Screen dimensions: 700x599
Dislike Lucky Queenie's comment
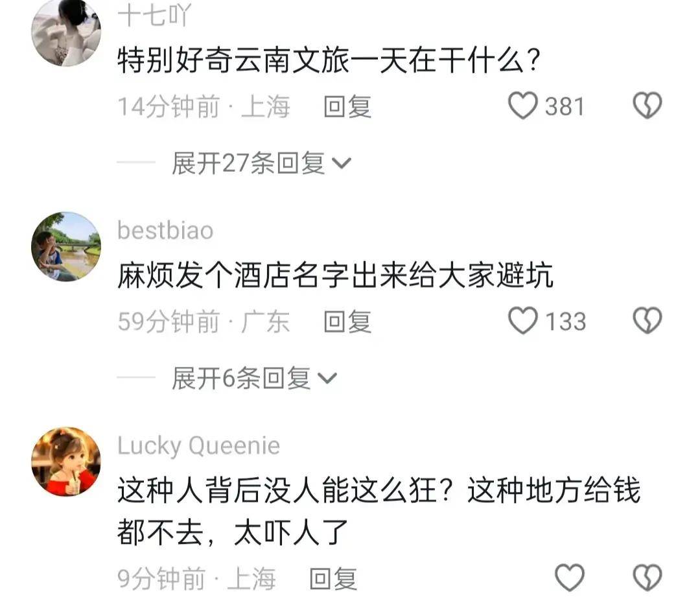[647, 578]
